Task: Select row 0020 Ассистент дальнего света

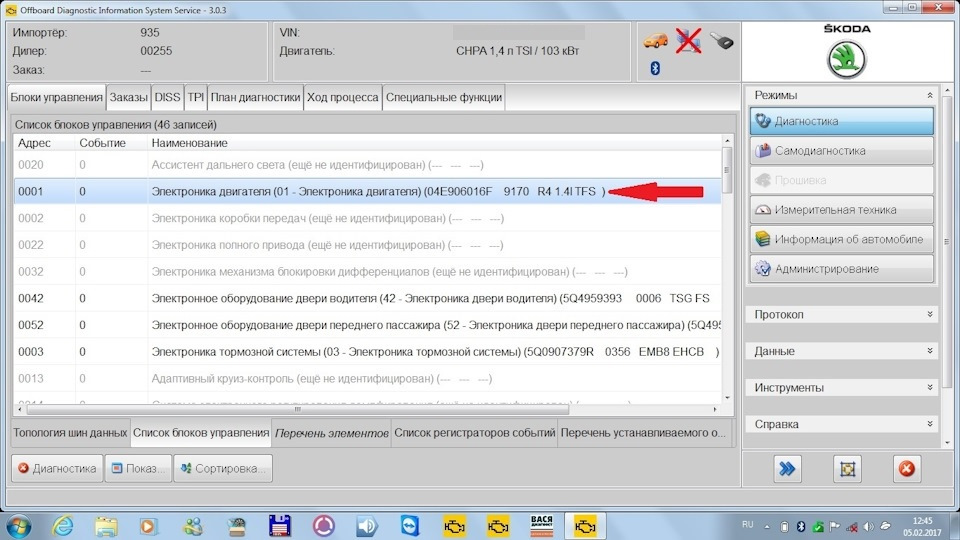Action: [367, 165]
